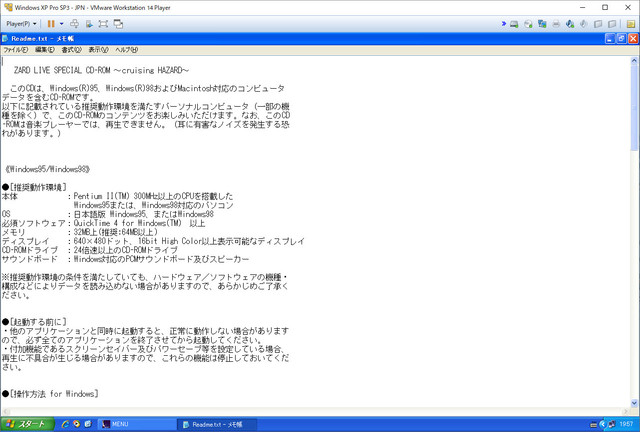640x432 pixels.
Task: Click the blue double-arrow device expander
Action: [x=504, y=24]
